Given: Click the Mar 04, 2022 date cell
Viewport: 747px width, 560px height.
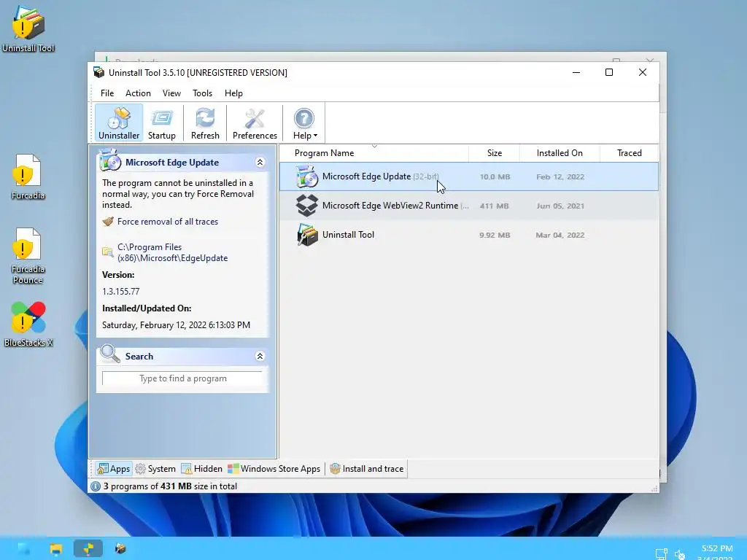Looking at the screenshot, I should (x=560, y=235).
